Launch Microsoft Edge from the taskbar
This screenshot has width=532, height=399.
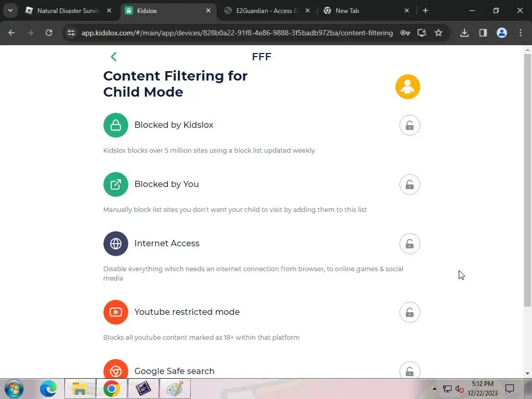click(x=48, y=389)
